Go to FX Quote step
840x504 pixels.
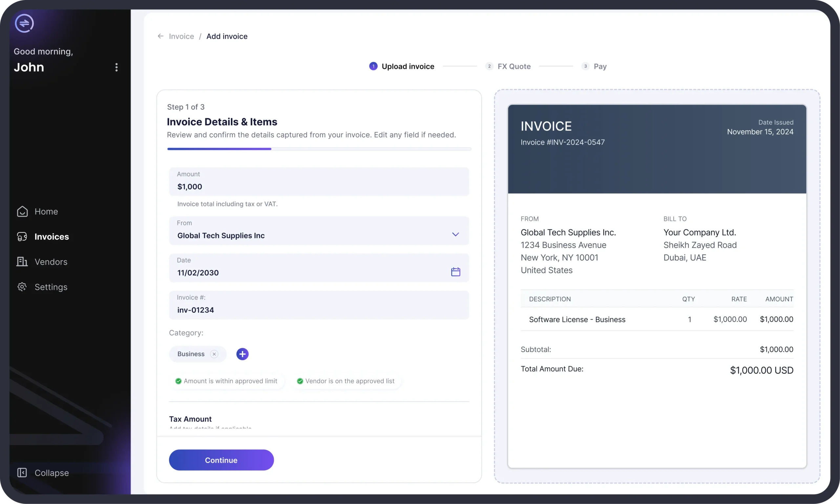514,66
